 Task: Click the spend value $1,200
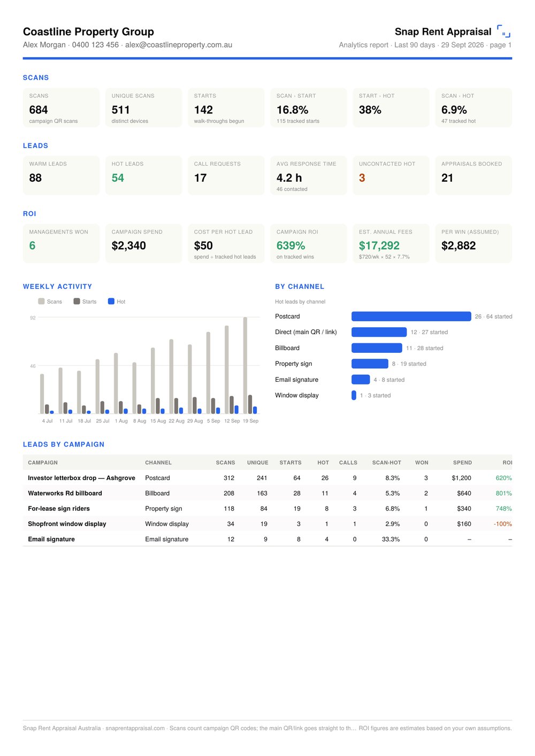tap(461, 478)
